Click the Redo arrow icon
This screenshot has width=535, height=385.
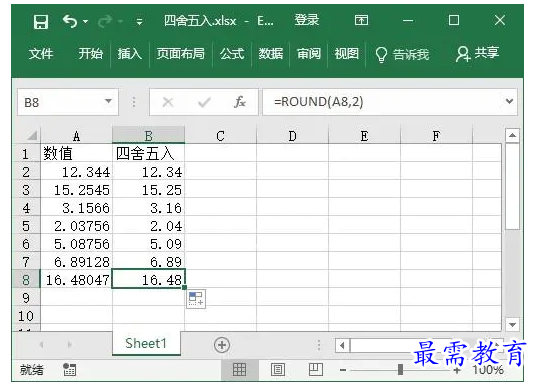point(105,22)
